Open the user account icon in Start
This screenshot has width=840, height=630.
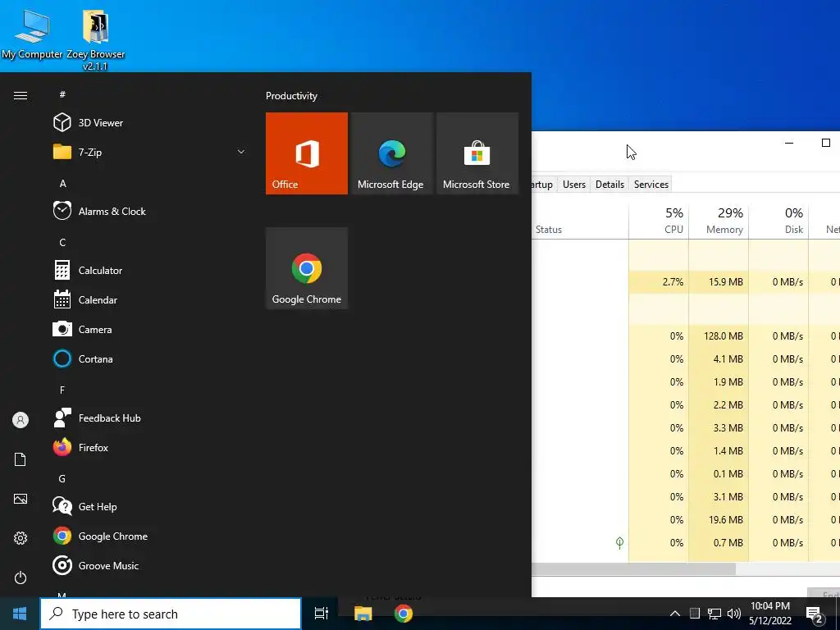(x=21, y=420)
